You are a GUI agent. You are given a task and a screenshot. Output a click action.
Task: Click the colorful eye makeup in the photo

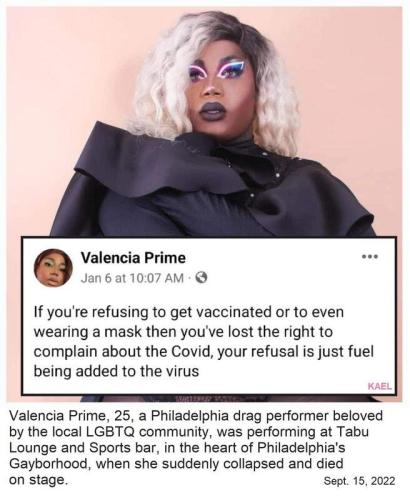[217, 70]
